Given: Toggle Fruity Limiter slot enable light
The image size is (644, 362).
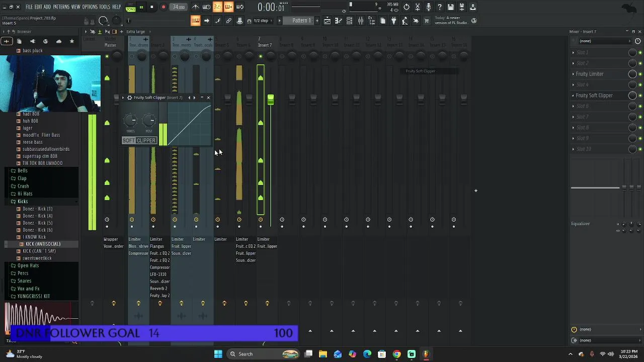Looking at the screenshot, I should (x=640, y=74).
